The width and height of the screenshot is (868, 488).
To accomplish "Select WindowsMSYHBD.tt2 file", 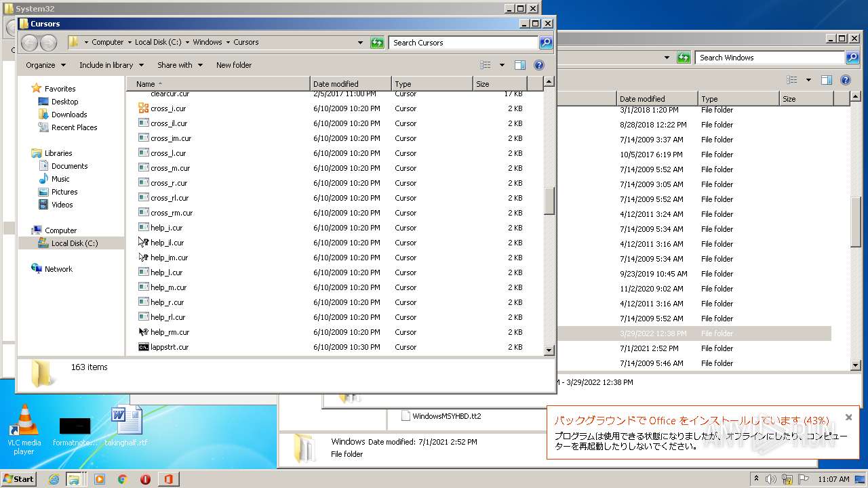I will click(x=446, y=416).
